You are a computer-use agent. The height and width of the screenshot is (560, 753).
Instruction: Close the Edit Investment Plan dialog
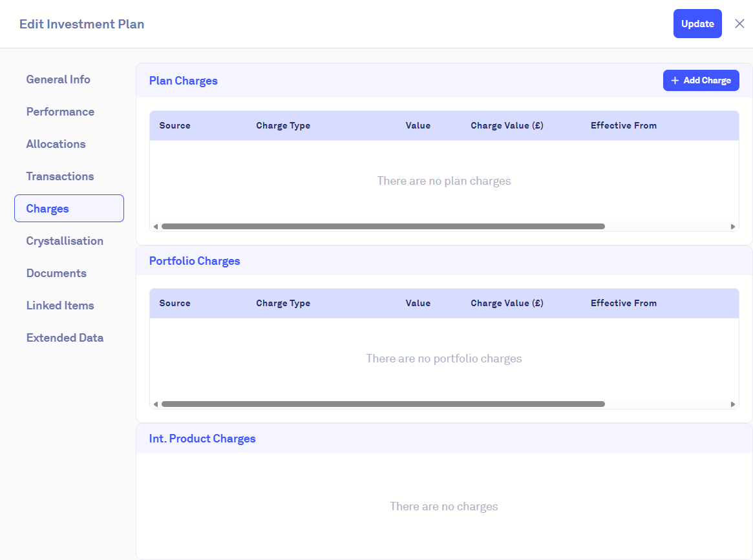click(739, 24)
